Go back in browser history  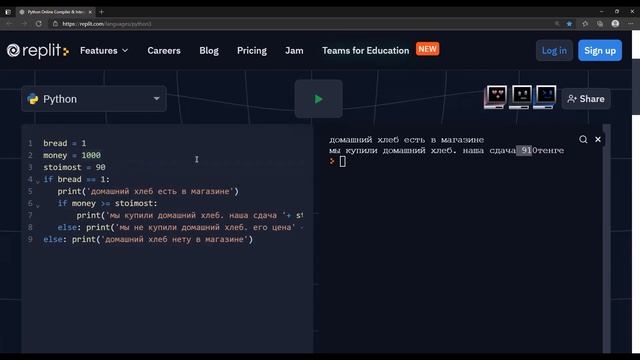click(9, 24)
